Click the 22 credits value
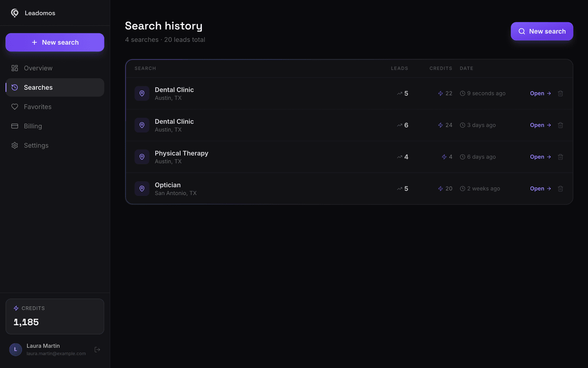 [449, 93]
